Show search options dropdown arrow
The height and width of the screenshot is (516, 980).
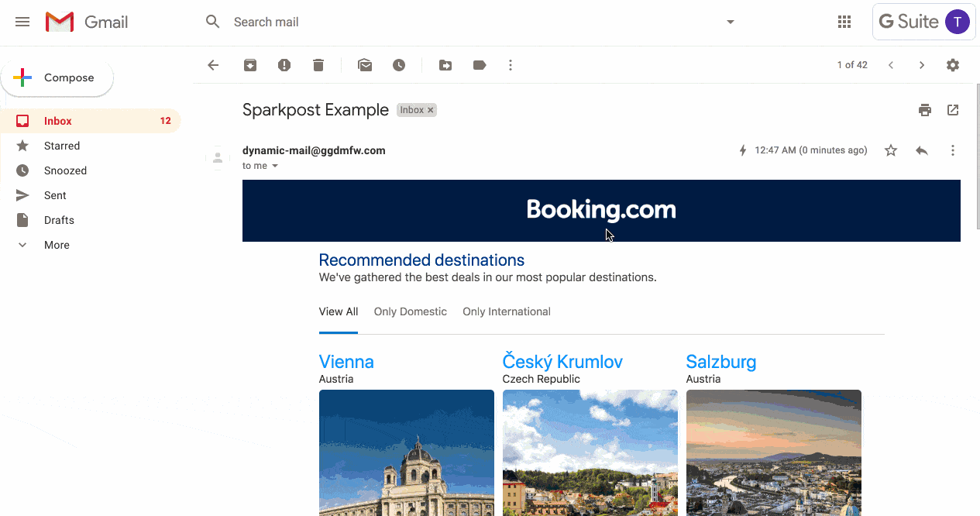tap(730, 22)
